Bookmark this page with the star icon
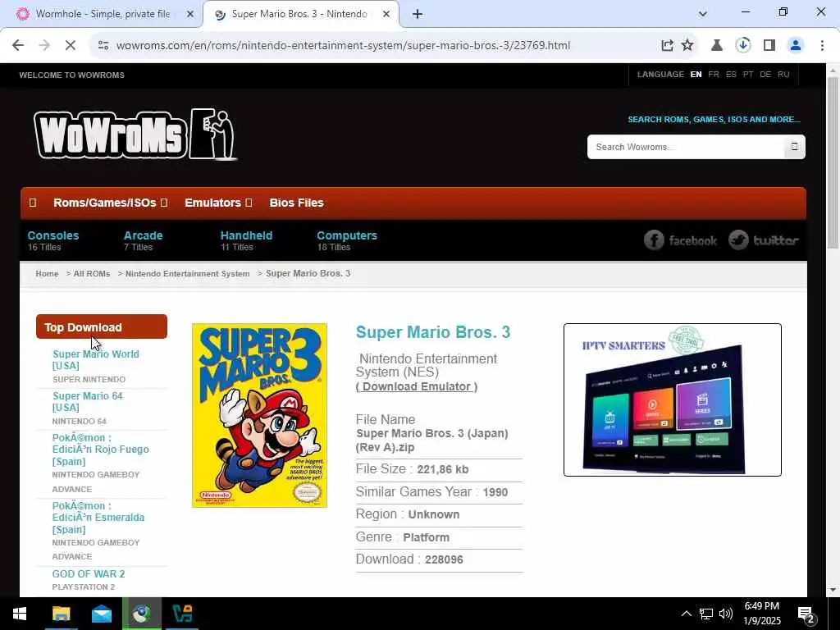Screen dimensions: 840x630 687,46
